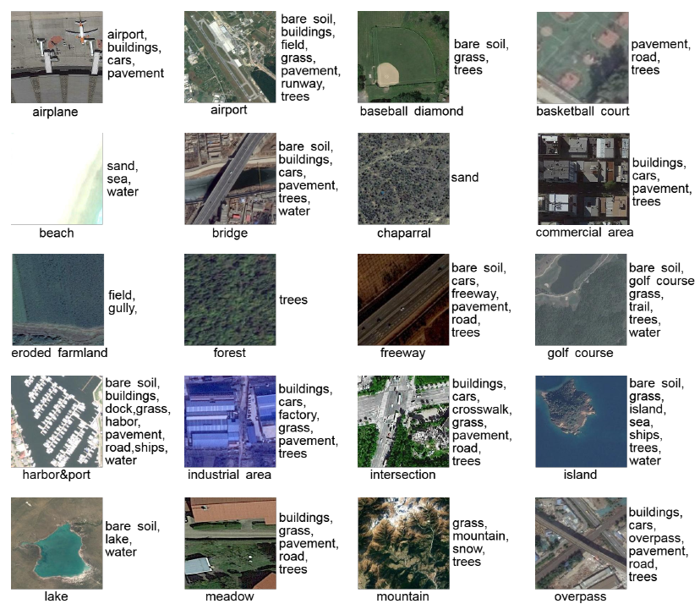Screen dimensions: 700x615
Task: Click the island aerial thumbnail
Action: pyautogui.click(x=580, y=421)
